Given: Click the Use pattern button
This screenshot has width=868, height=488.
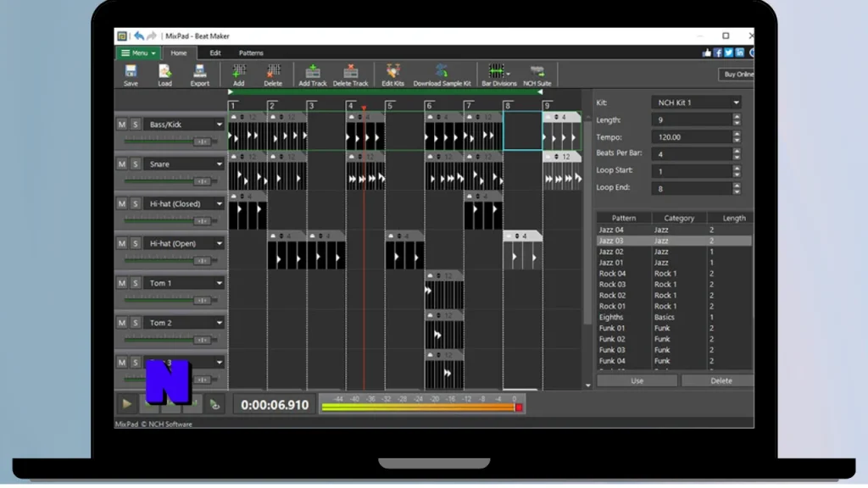Looking at the screenshot, I should coord(637,380).
